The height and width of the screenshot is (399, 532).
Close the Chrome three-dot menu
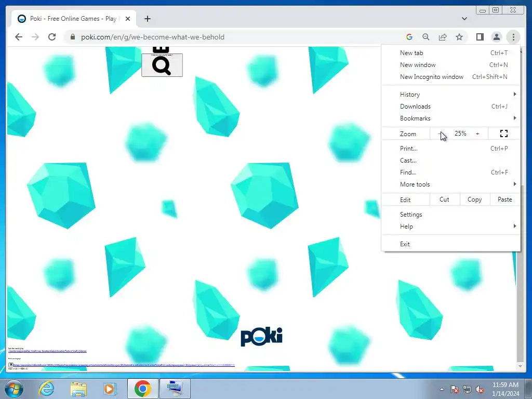[513, 37]
